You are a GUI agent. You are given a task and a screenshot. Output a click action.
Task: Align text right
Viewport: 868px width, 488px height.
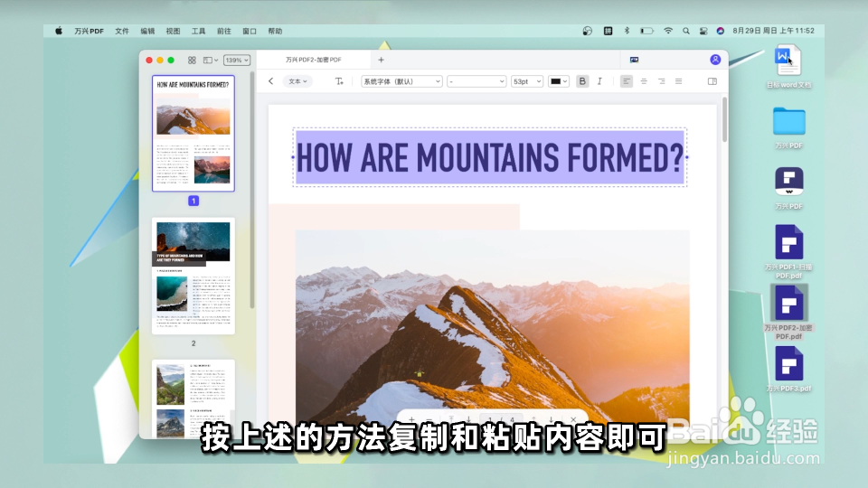tap(662, 81)
